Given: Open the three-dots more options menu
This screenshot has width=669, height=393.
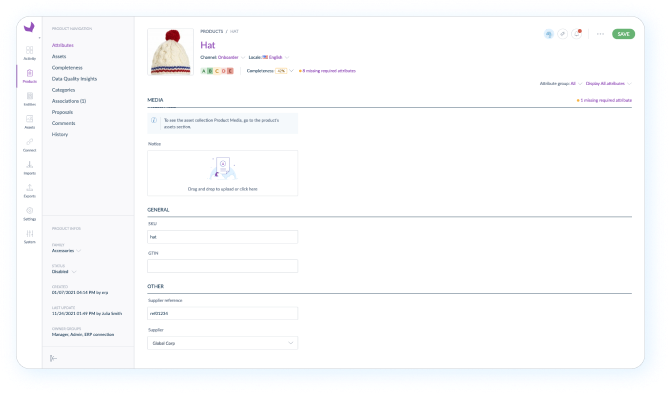Looking at the screenshot, I should pyautogui.click(x=600, y=34).
